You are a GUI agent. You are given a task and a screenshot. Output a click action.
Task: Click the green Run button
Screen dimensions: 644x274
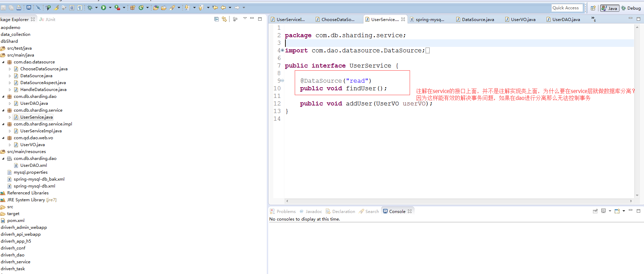click(x=104, y=8)
